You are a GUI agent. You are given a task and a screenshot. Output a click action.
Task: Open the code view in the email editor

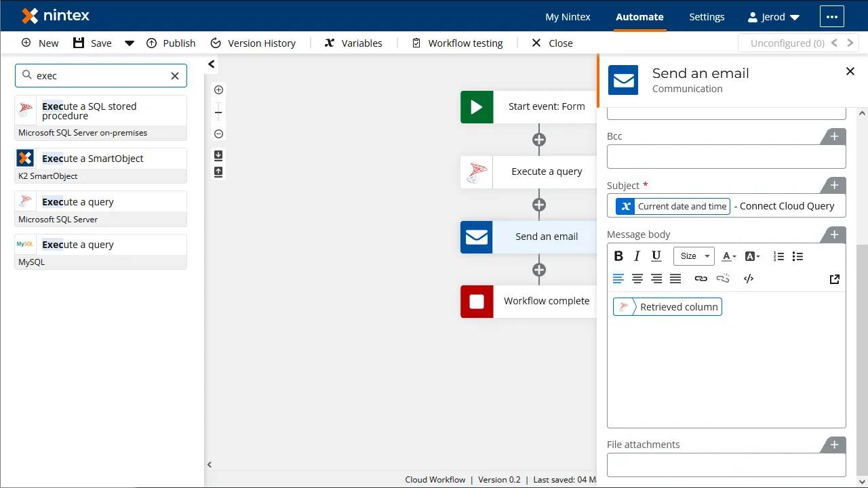tap(749, 278)
